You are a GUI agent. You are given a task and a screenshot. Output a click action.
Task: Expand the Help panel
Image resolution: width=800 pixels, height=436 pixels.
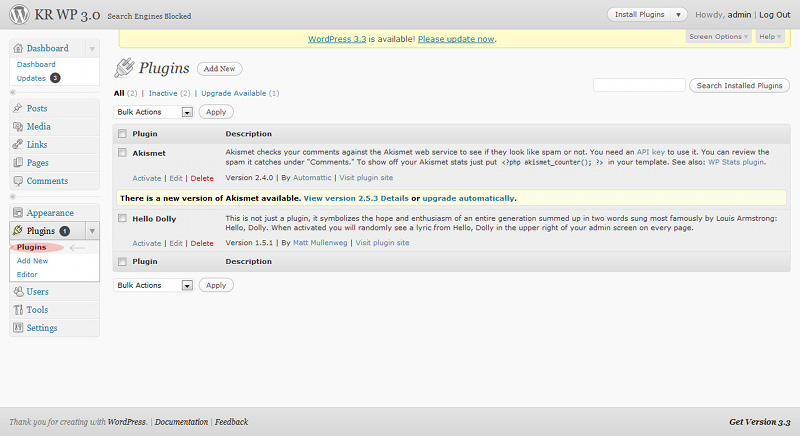770,37
